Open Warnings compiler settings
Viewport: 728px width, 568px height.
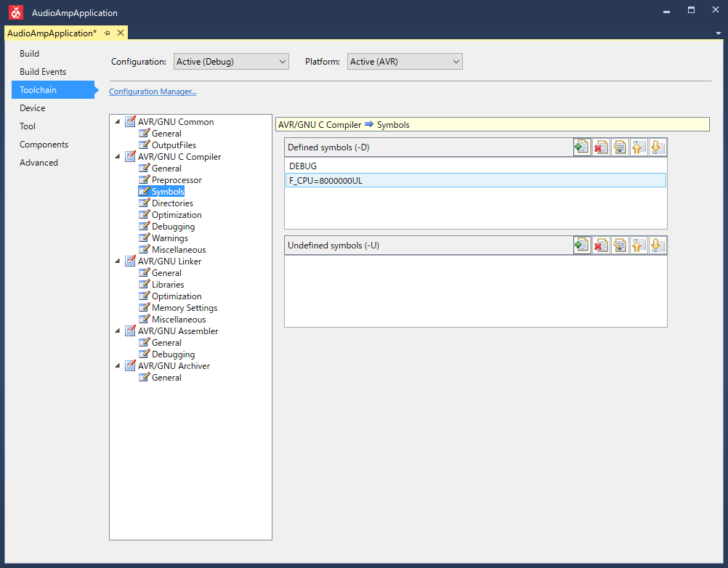pyautogui.click(x=164, y=238)
